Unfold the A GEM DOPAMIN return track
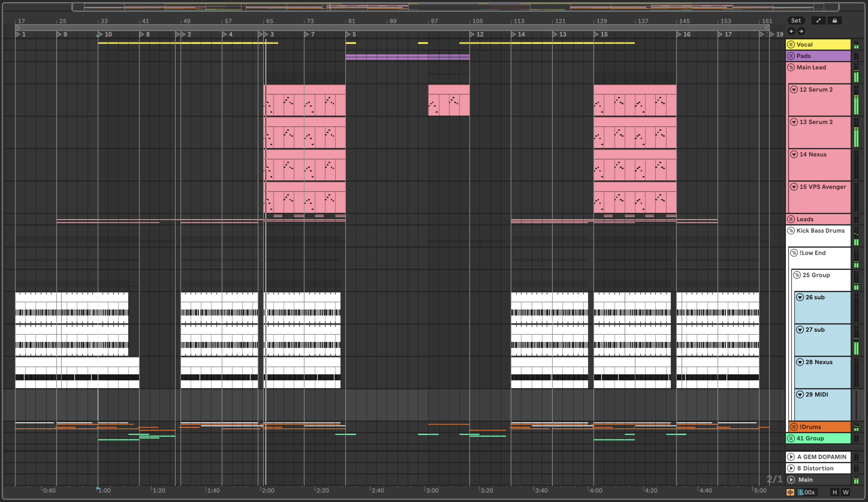 click(791, 457)
